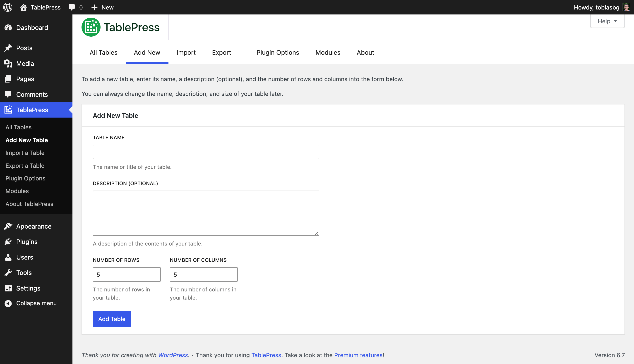Open the Media library icon
Viewport: 634px width, 364px height.
(8, 64)
